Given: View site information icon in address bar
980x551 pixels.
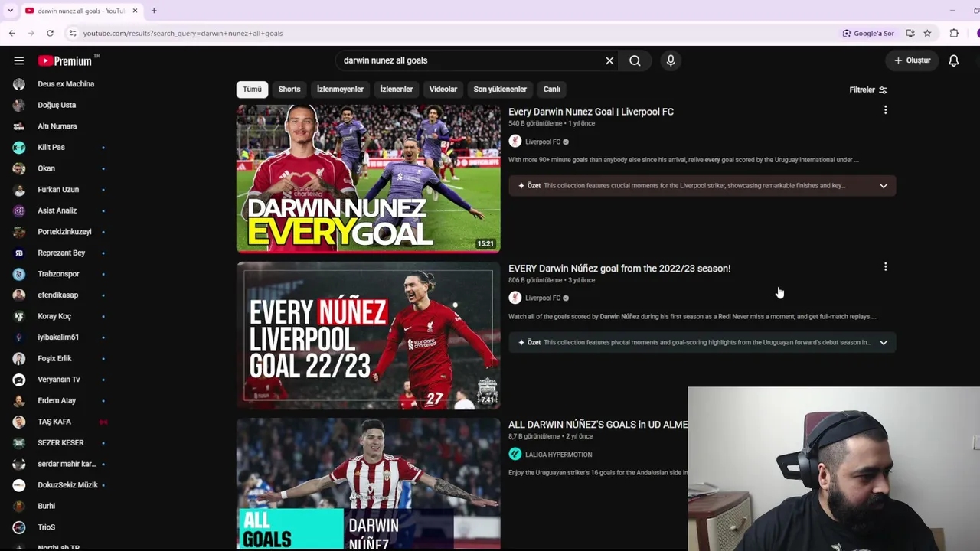Looking at the screenshot, I should point(73,33).
